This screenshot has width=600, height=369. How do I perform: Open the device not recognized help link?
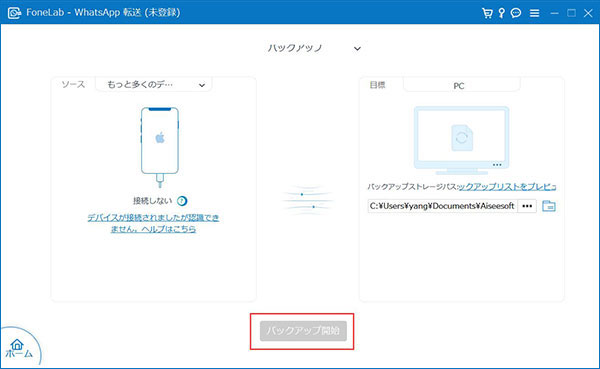pos(153,223)
